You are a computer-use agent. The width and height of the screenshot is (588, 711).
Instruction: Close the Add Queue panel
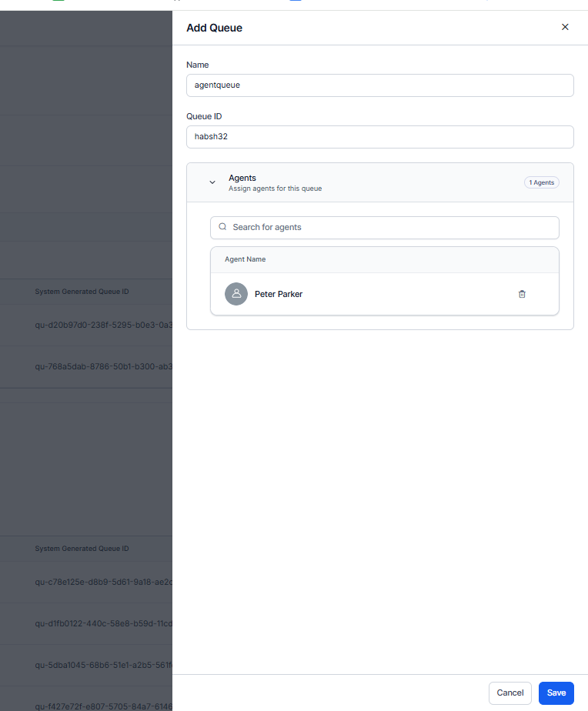565,27
